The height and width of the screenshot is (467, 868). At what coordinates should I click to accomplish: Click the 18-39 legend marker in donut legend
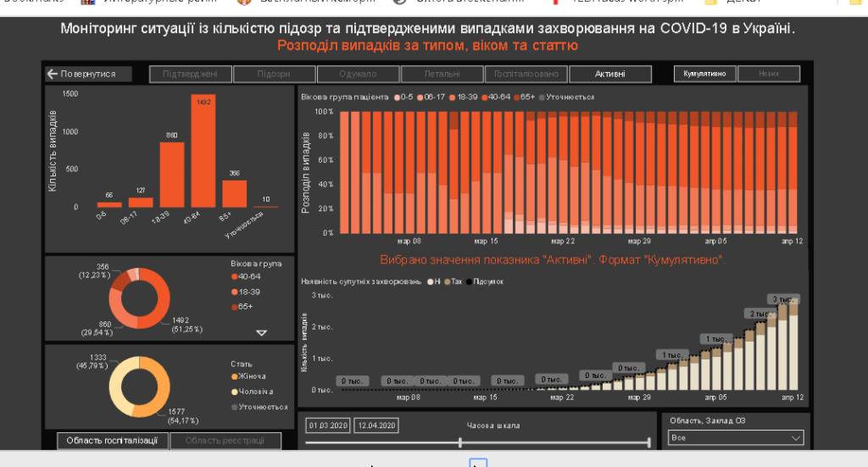pos(235,292)
